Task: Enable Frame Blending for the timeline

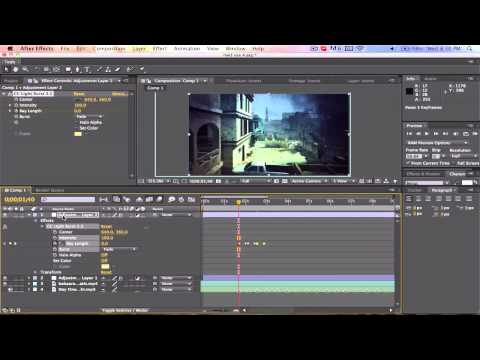Action: pyautogui.click(x=149, y=199)
